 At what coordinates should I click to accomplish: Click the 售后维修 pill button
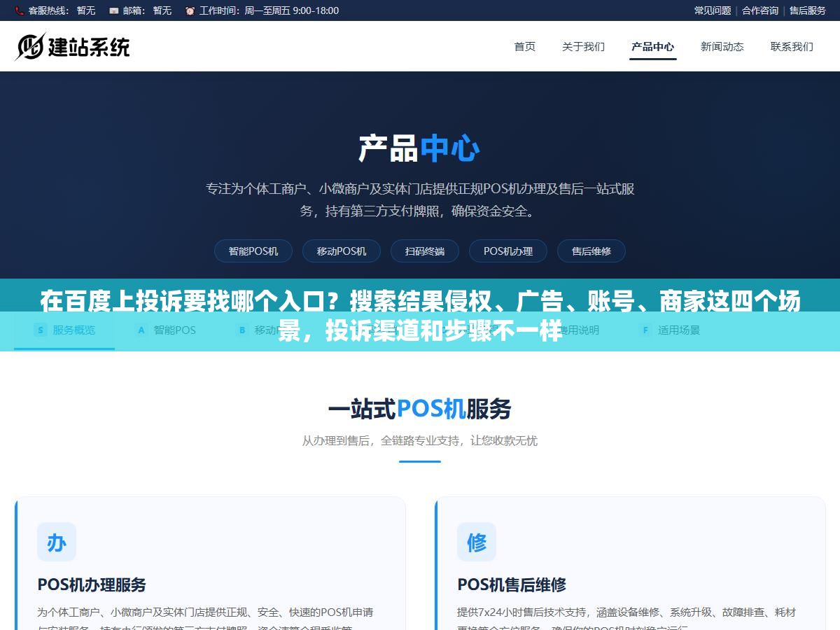tap(591, 251)
